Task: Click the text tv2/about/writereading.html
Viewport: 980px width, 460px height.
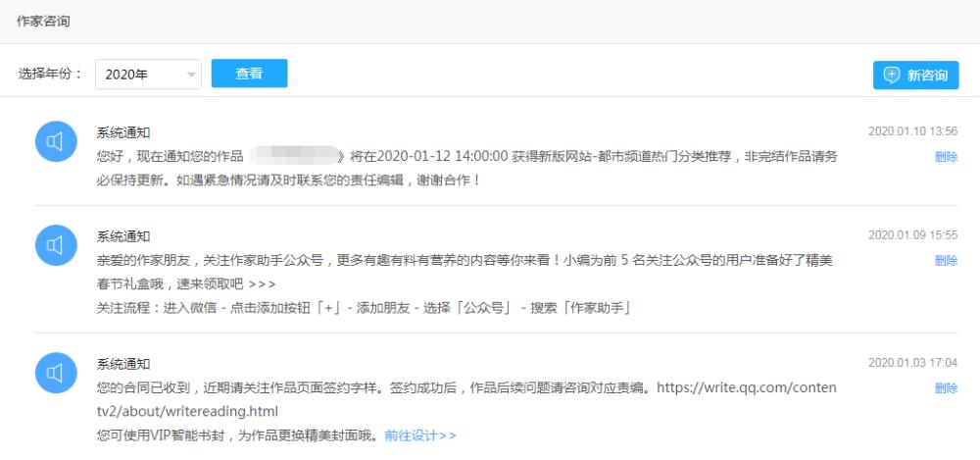Action: (x=187, y=412)
